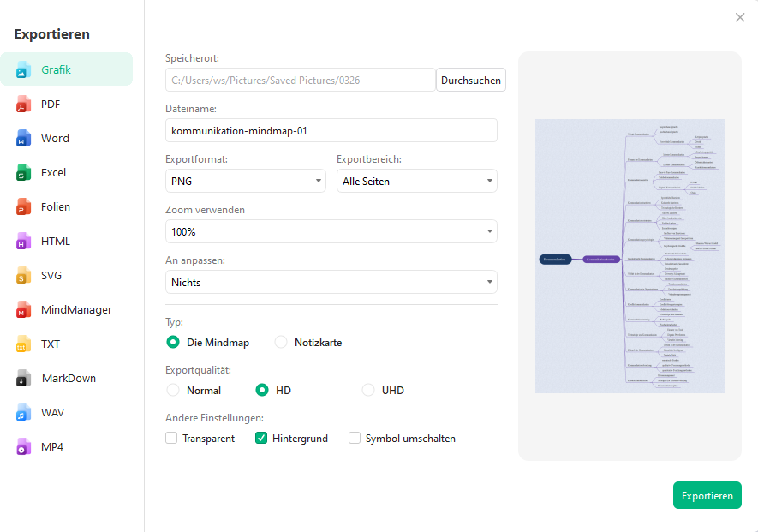Screen dimensions: 758x532
Task: Select UHD export quality
Action: [x=367, y=391]
